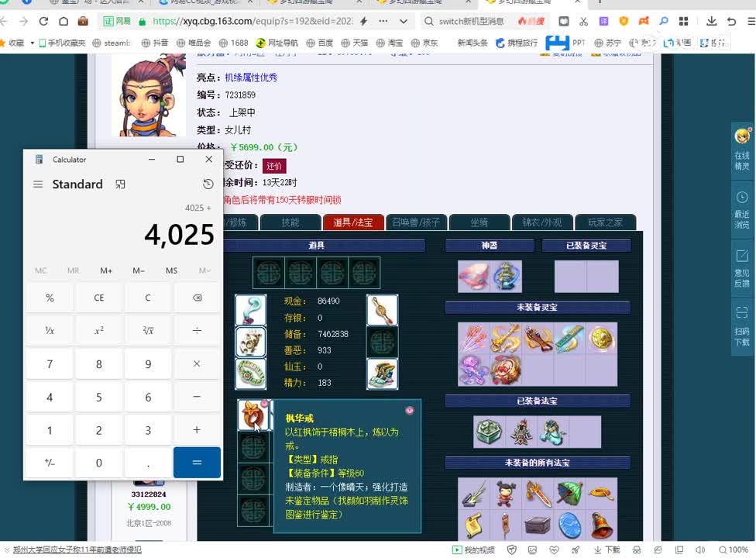Image resolution: width=756 pixels, height=558 pixels.
Task: Open the 京东 bookmark
Action: [x=424, y=43]
